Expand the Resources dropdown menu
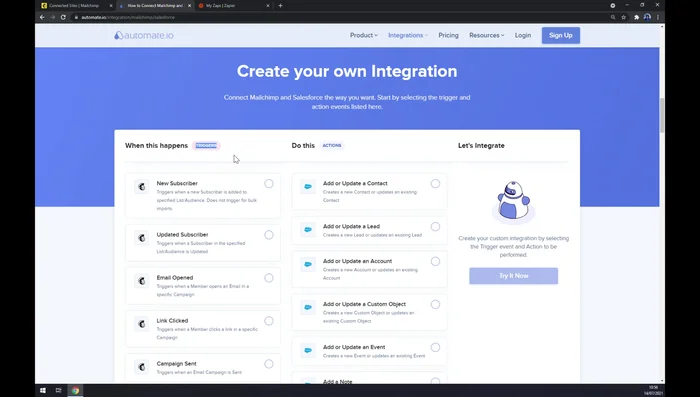The height and width of the screenshot is (397, 700). coord(487,35)
